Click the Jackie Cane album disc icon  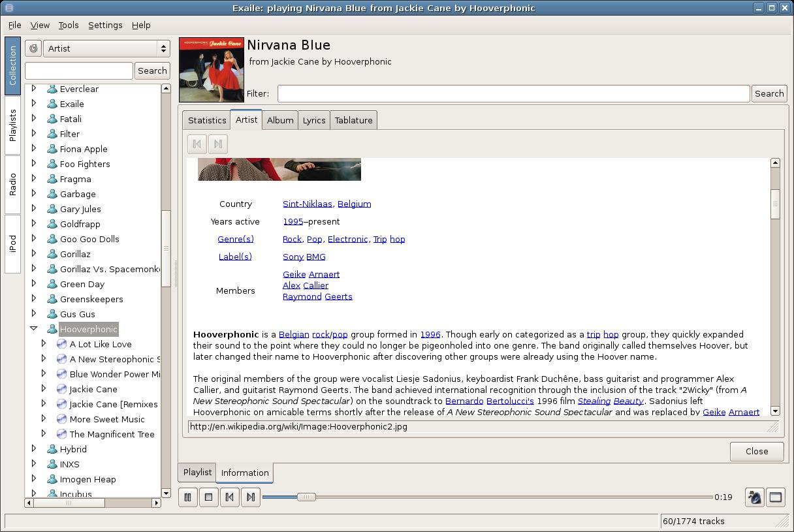[62, 389]
